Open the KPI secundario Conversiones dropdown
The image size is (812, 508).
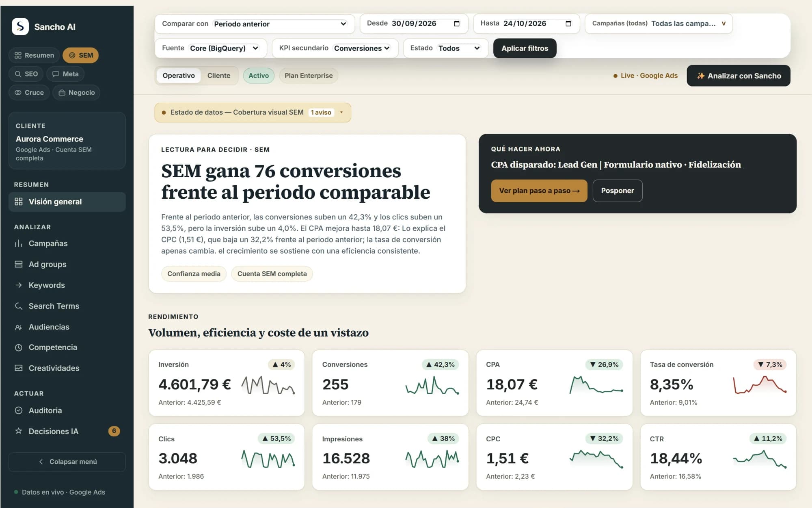pos(362,48)
